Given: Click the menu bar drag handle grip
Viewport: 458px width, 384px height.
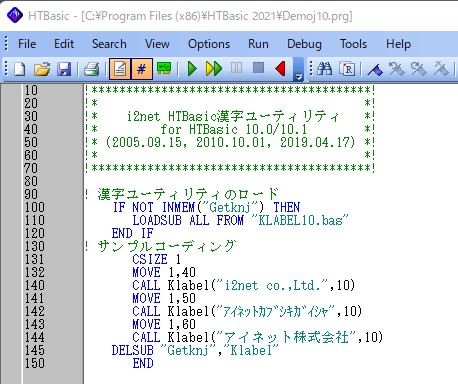Looking at the screenshot, I should (6, 44).
